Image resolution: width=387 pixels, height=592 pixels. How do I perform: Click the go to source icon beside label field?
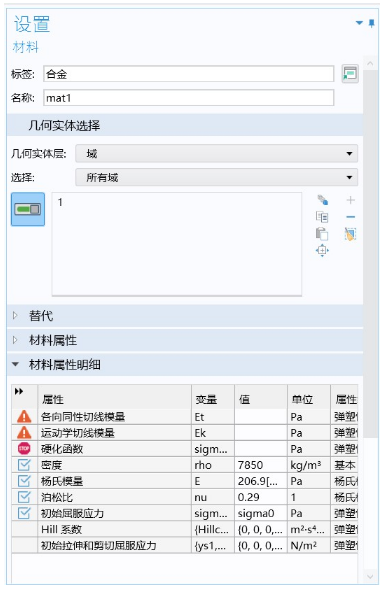point(350,74)
